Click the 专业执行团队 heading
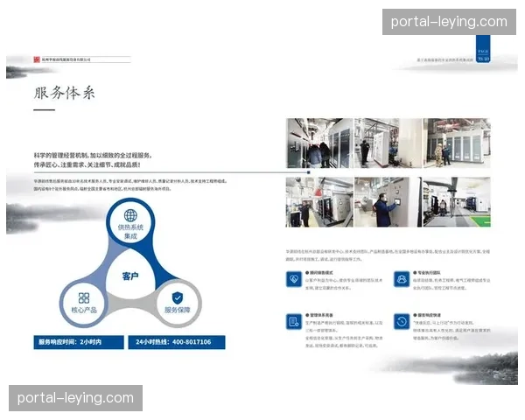The image size is (525, 420). click(x=427, y=273)
